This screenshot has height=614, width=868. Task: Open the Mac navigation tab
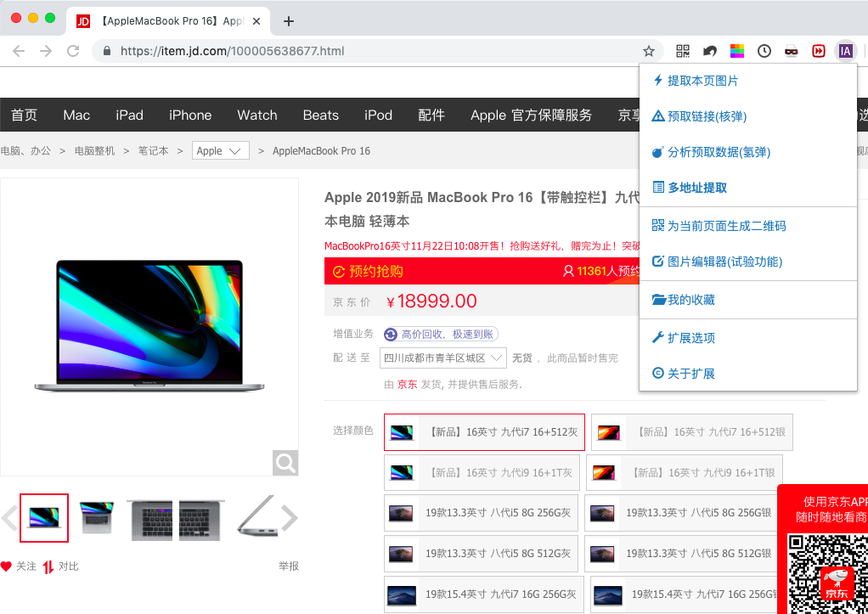[x=76, y=115]
